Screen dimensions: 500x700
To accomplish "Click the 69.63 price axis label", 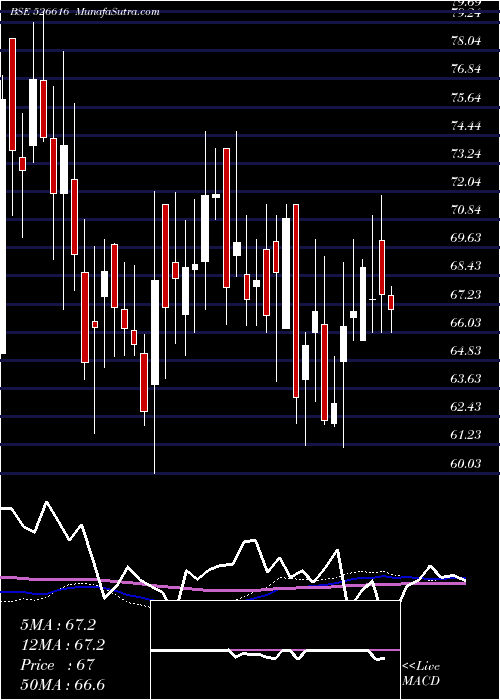I will [466, 238].
